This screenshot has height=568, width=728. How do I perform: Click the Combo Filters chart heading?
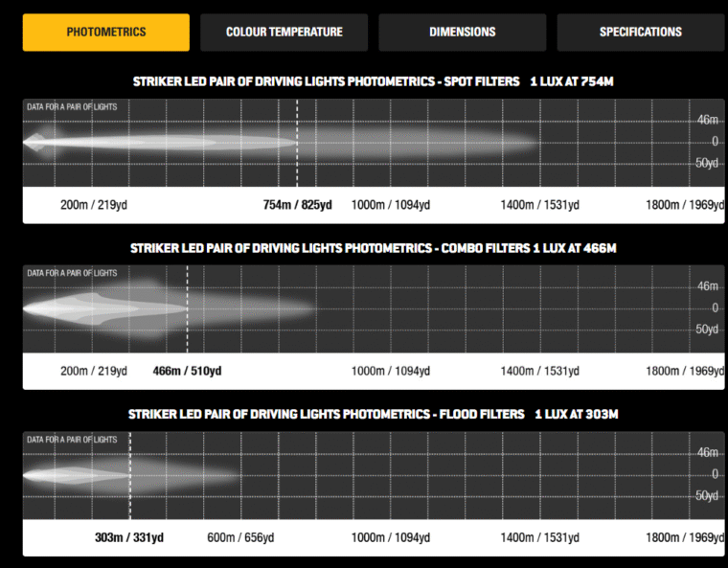tap(373, 248)
